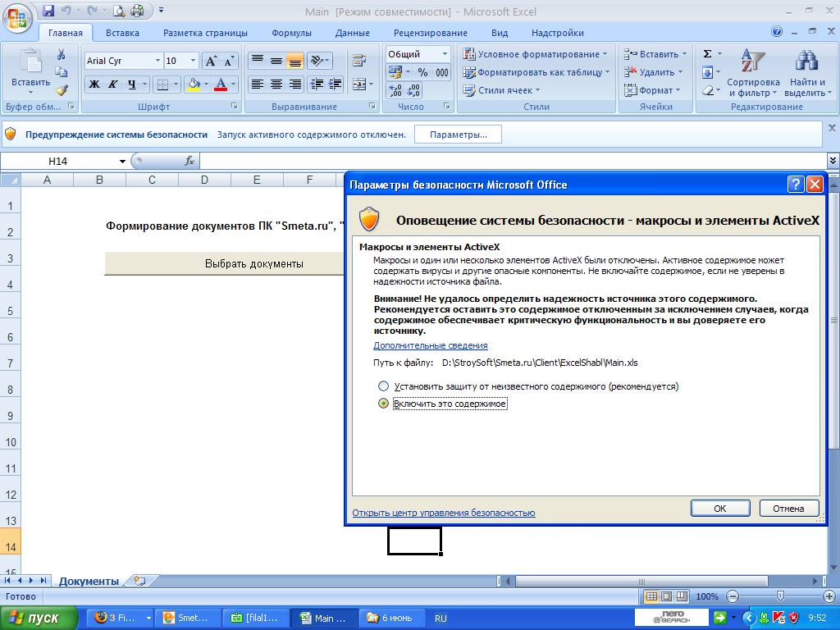
Task: Open центр управления безопасностью link
Action: 444,513
